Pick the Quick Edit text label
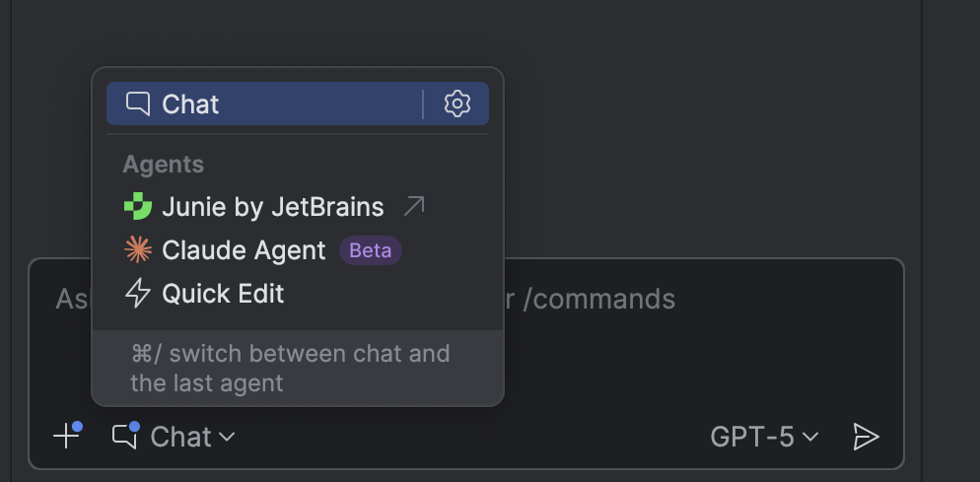 coord(223,294)
